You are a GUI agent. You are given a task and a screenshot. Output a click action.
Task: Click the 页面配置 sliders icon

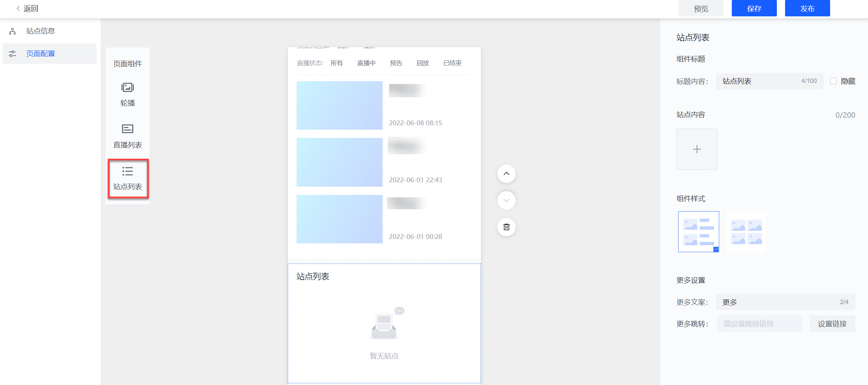point(13,54)
